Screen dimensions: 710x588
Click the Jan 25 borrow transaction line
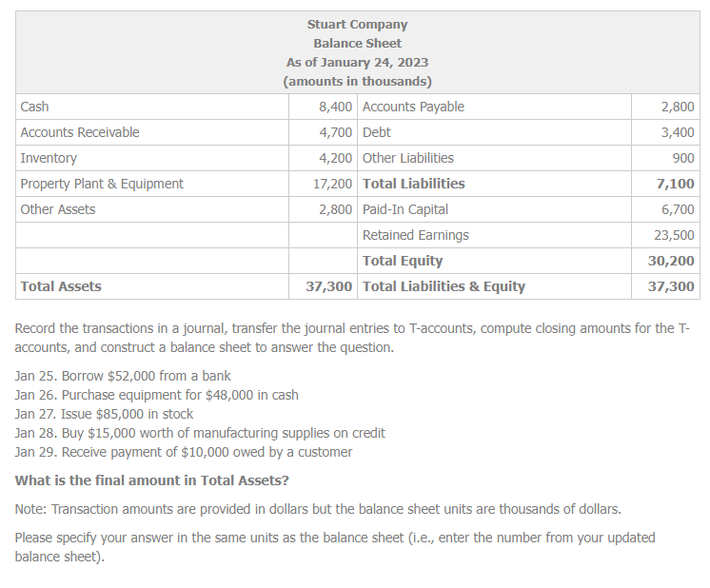click(123, 376)
